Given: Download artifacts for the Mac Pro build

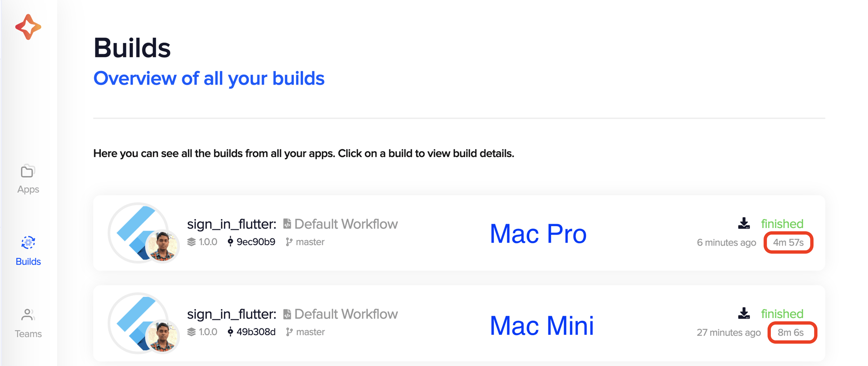Looking at the screenshot, I should [x=743, y=223].
